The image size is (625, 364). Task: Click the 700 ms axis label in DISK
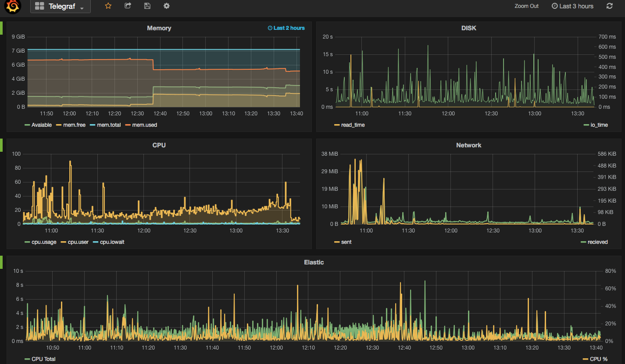(607, 37)
